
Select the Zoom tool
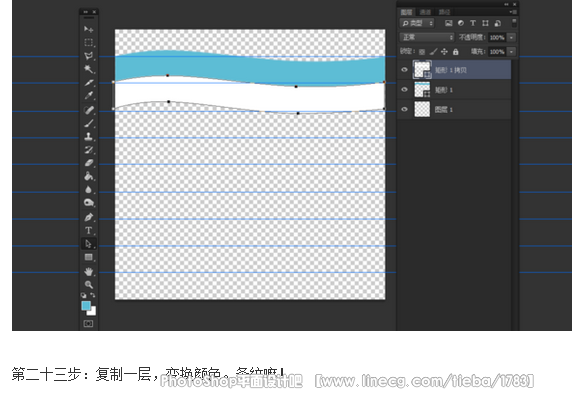tap(88, 285)
